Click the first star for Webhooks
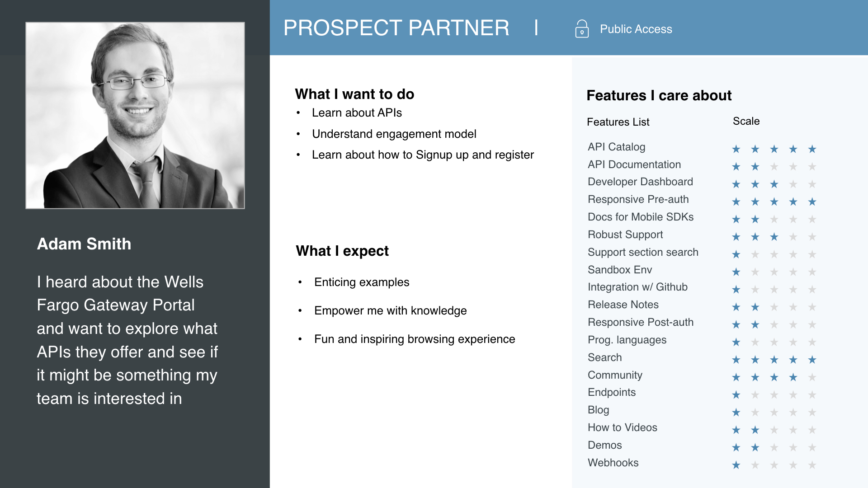868x488 pixels. click(736, 465)
